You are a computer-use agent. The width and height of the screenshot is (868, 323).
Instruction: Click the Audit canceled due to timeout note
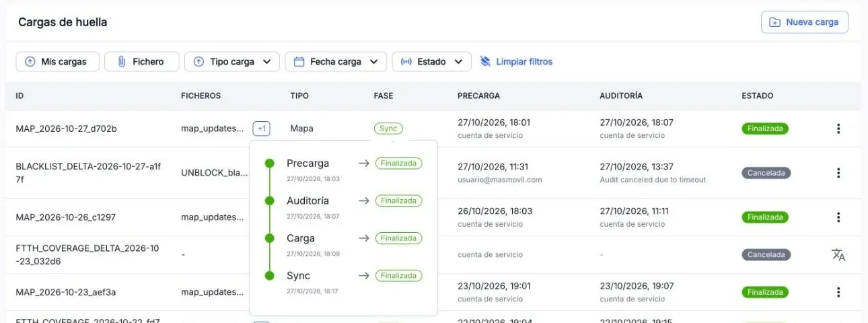point(653,180)
